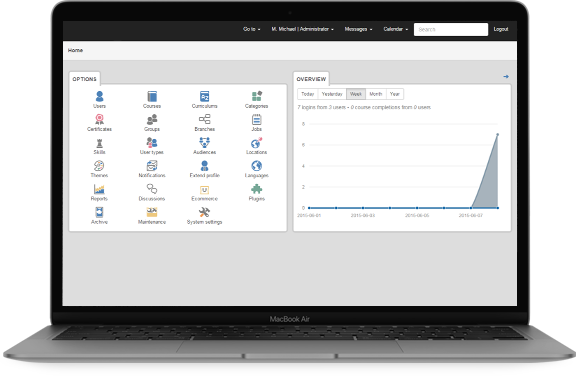Viewport: 576px width, 376px height.
Task: Expand the Go to dropdown menu
Action: click(252, 29)
